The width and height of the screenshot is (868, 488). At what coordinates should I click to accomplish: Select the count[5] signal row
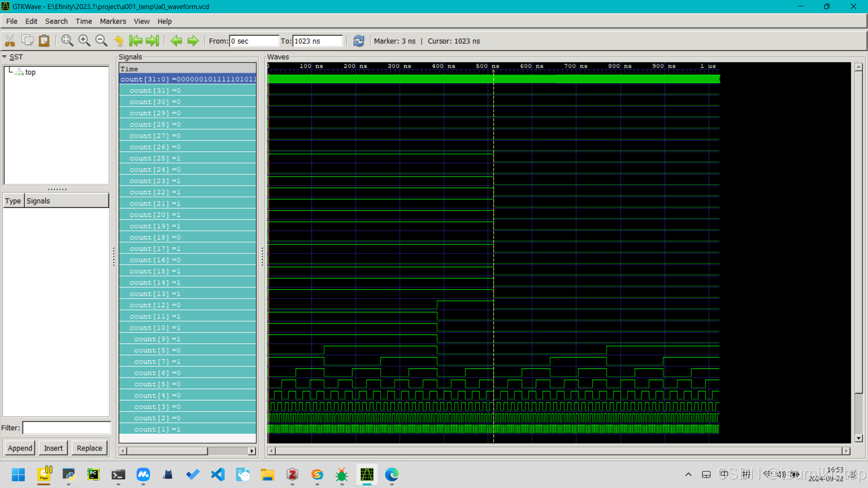pos(188,384)
